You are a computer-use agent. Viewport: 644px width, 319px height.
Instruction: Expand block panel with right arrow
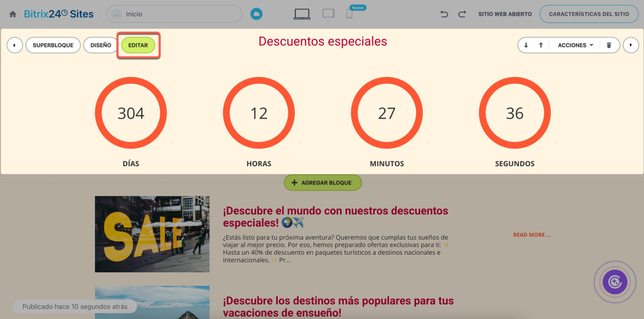point(631,45)
